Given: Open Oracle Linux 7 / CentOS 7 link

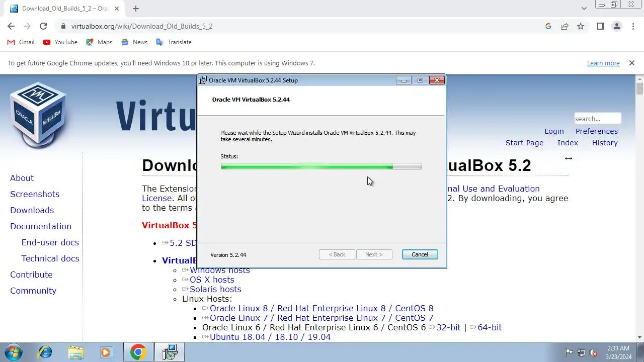Looking at the screenshot, I should coord(321,318).
